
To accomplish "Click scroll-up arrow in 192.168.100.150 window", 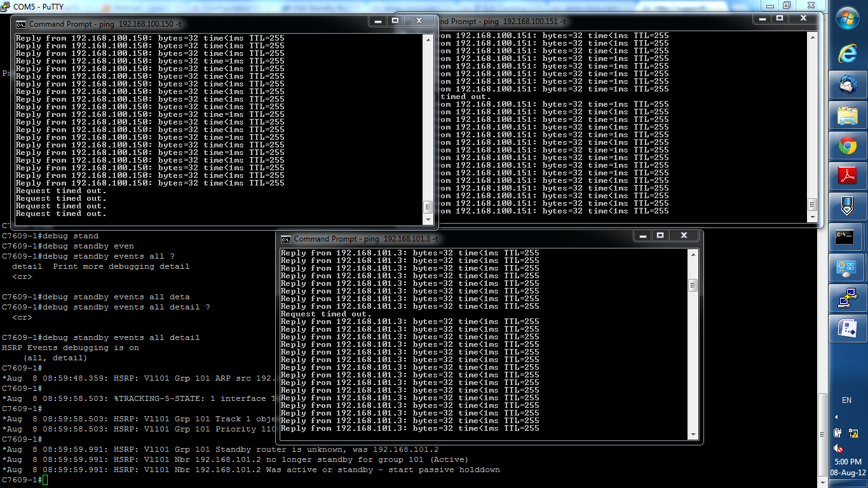I will (x=428, y=39).
